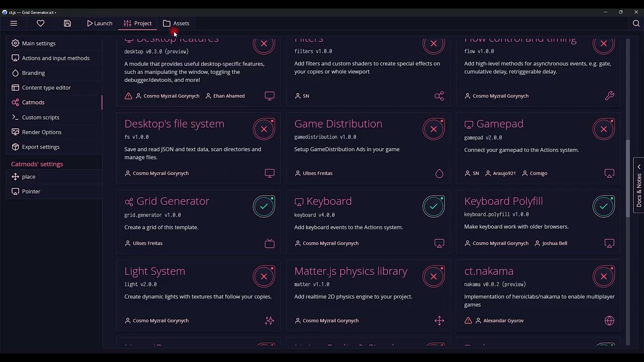
Task: Click the Grid Generator card title
Action: [x=173, y=201]
